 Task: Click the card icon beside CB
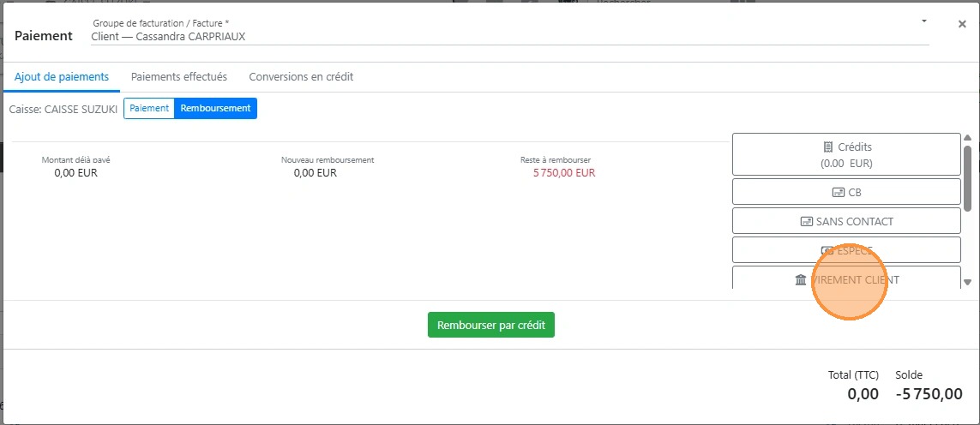pyautogui.click(x=839, y=193)
